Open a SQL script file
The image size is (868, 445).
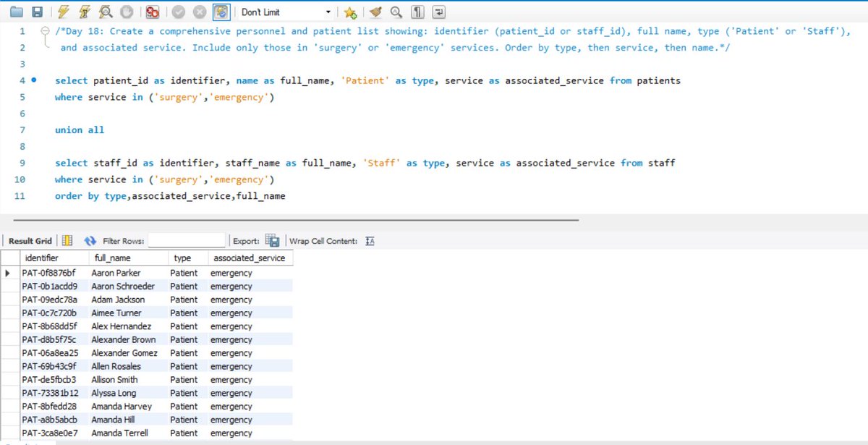point(17,12)
